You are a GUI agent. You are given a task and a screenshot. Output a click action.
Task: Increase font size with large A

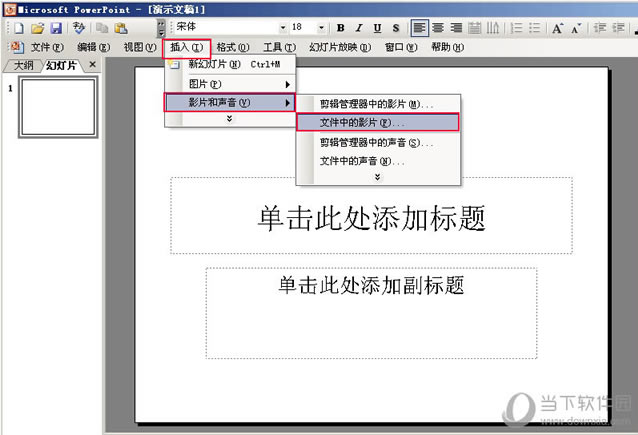[557, 28]
